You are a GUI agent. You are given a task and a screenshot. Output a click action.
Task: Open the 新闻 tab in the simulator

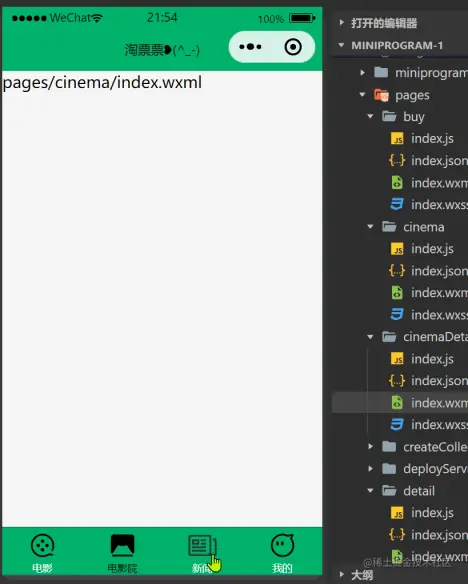click(202, 553)
